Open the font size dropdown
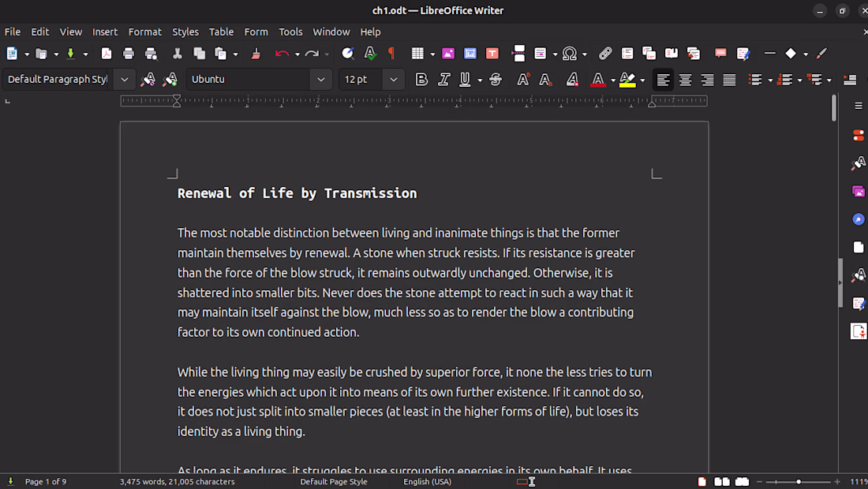Viewport: 868px width, 489px height. (394, 80)
